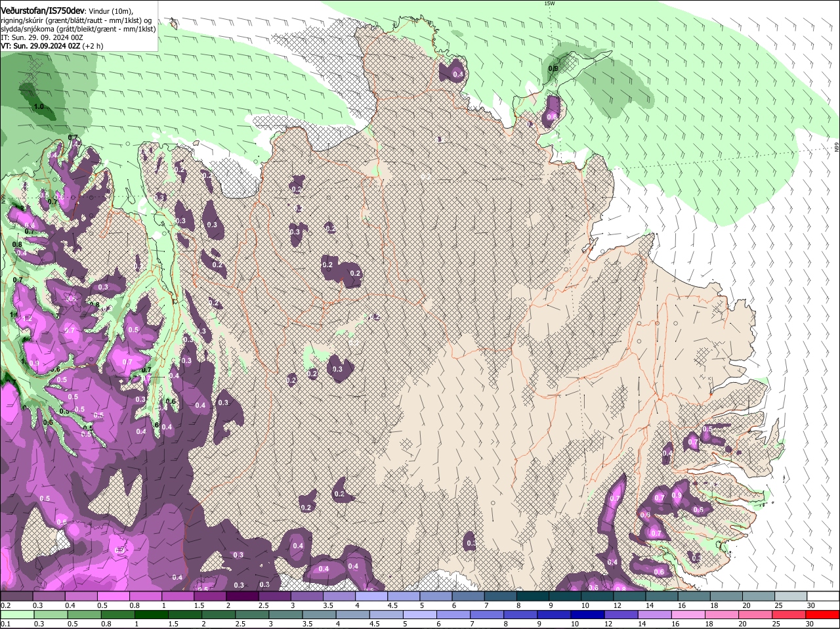Image resolution: width=840 pixels, height=629 pixels.
Task: Select the bright red rain swatch above 30
Action: tap(824, 615)
